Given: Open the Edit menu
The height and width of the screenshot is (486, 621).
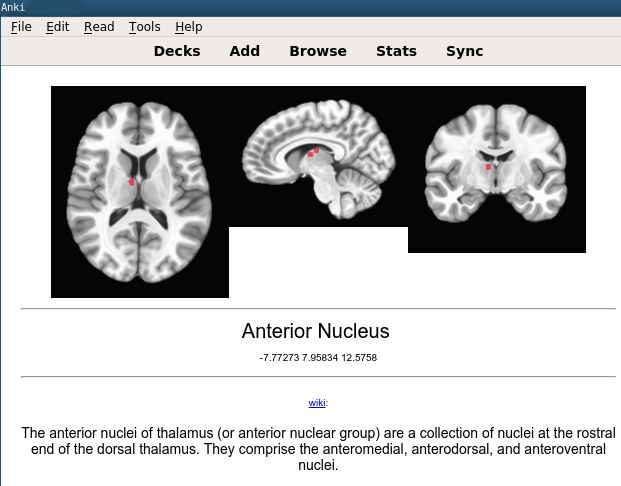Looking at the screenshot, I should coord(57,27).
